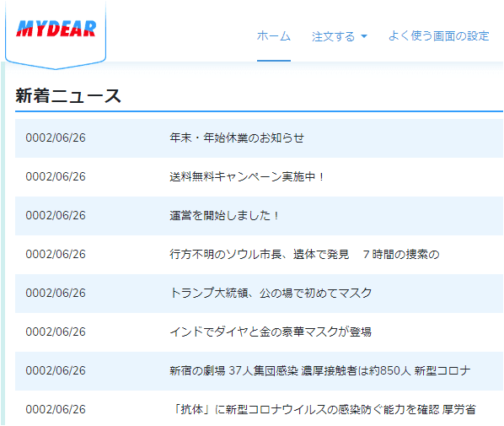The image size is (504, 426).
Task: Open news インドでダイヤと金の豪華マスクが登場
Action: tap(271, 332)
